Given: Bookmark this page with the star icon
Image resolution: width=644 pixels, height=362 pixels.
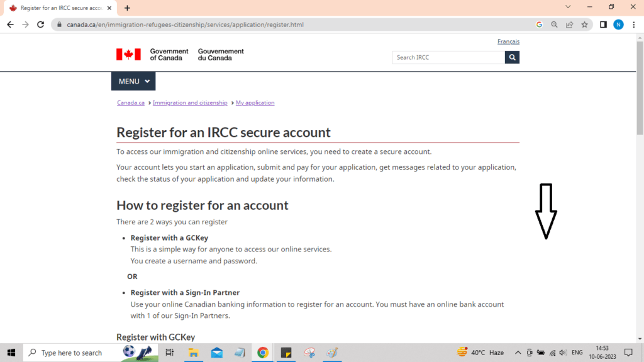Looking at the screenshot, I should [584, 25].
